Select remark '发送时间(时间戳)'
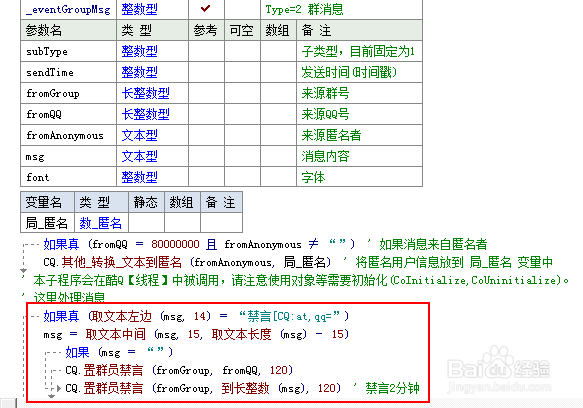This screenshot has width=583, height=408. pos(349,72)
